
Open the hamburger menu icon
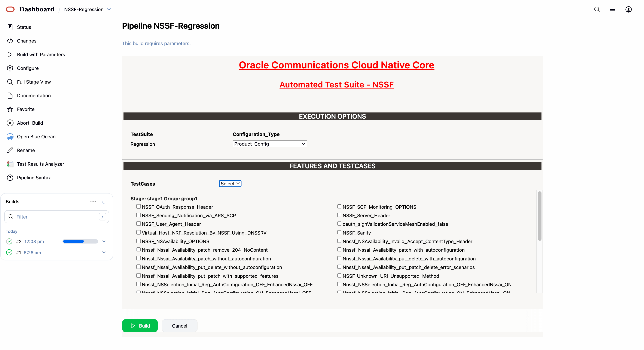[613, 9]
